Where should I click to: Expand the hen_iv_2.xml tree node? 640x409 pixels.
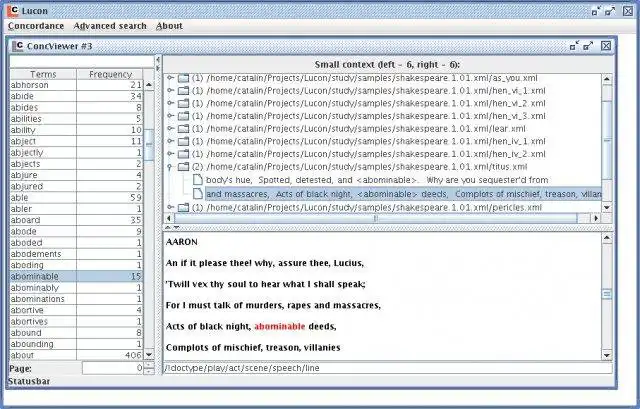[x=171, y=153]
